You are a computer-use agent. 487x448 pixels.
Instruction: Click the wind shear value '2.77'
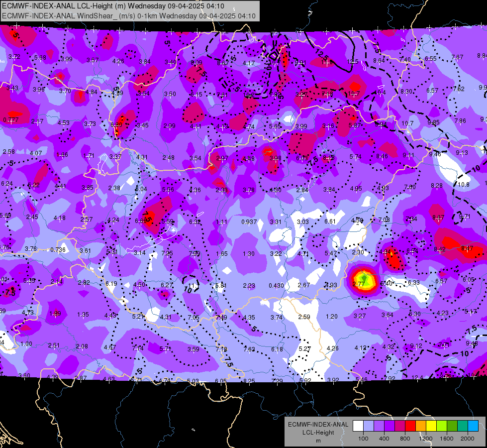359,284
